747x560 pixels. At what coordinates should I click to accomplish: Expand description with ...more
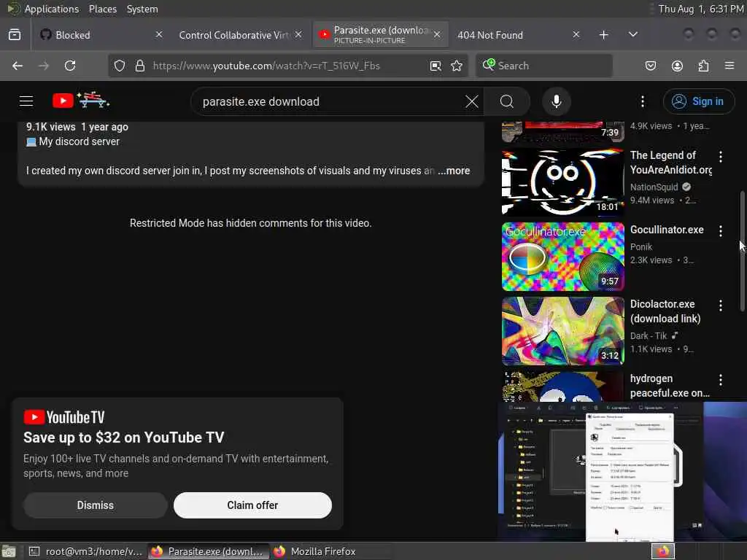click(454, 171)
